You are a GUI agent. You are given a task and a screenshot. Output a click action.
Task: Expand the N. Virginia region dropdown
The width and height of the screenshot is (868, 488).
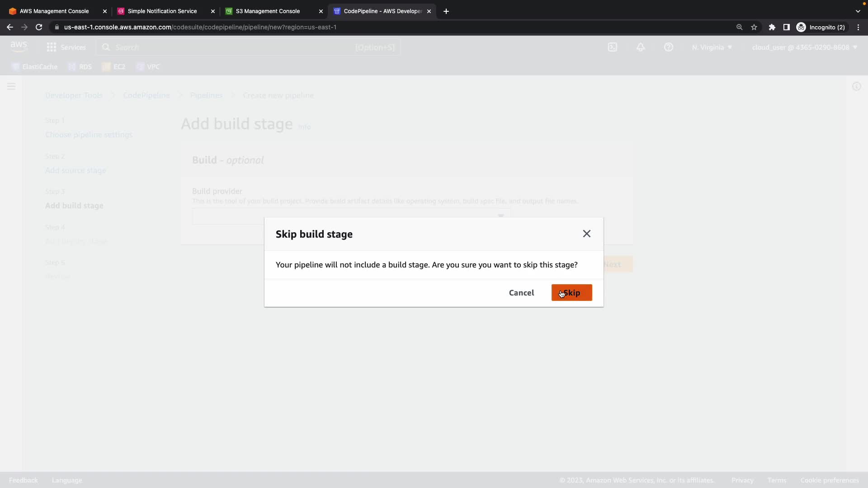click(712, 47)
